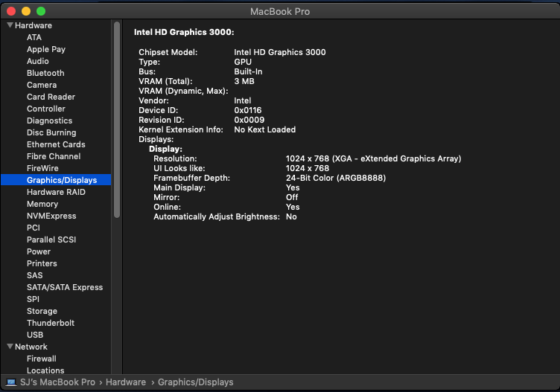Select USB in the sidebar
The image size is (560, 392).
coord(35,335)
